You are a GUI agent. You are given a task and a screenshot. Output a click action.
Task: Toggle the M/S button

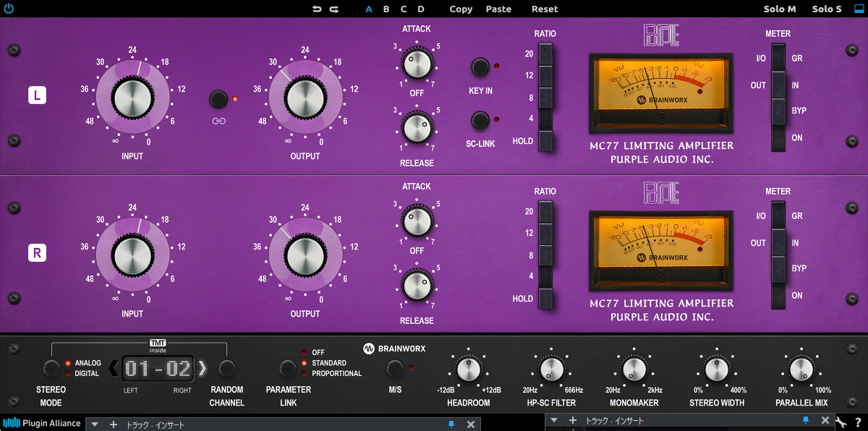tap(395, 369)
